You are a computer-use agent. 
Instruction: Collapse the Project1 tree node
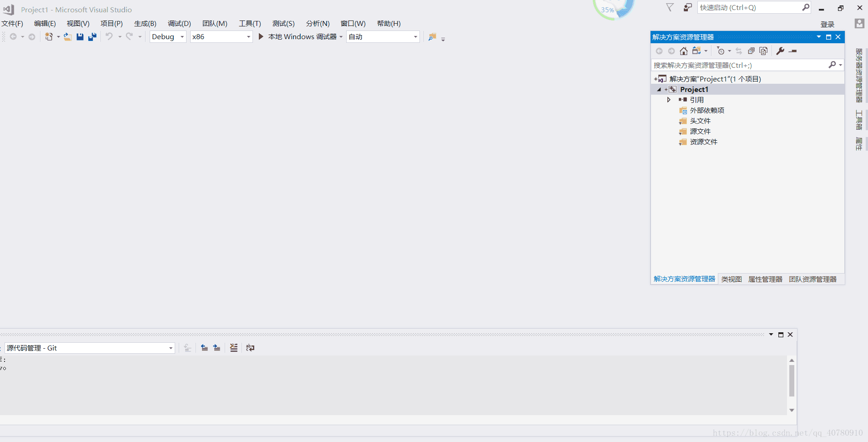659,90
